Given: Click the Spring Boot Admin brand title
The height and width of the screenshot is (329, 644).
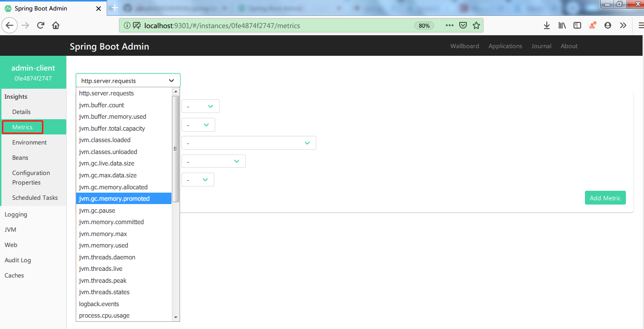Looking at the screenshot, I should pyautogui.click(x=110, y=46).
